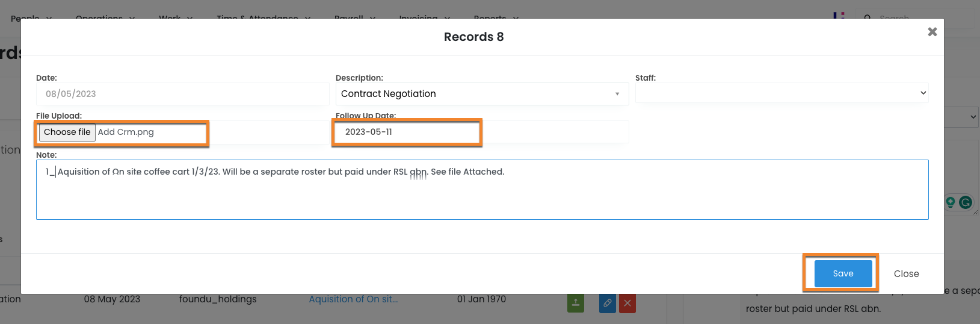
Task: Click the Grammarly lightbulb suggestion icon
Action: pos(951,202)
